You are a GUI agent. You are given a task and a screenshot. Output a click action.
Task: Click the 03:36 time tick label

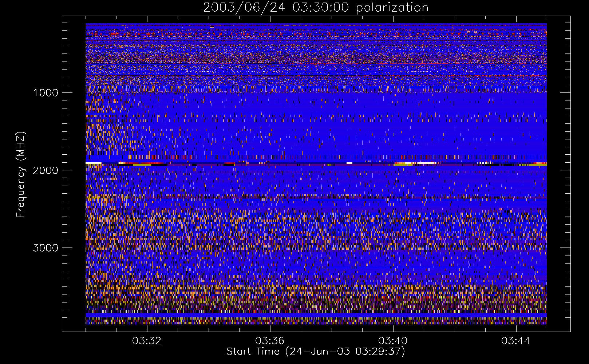click(270, 341)
